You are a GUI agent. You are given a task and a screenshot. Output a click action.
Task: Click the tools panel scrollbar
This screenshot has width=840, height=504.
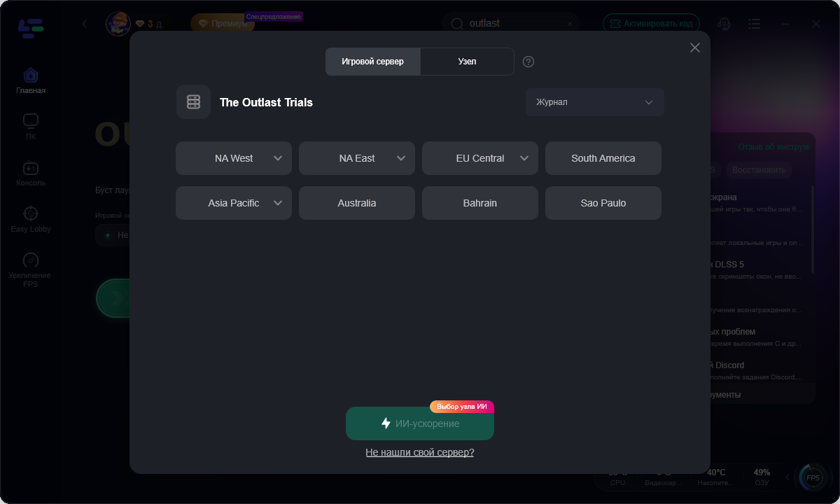(x=813, y=229)
